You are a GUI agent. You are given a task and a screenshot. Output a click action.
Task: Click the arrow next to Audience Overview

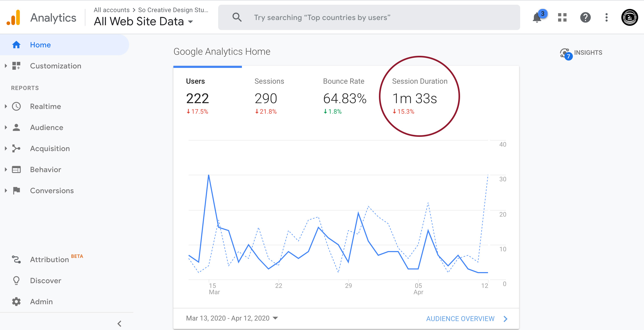point(505,319)
